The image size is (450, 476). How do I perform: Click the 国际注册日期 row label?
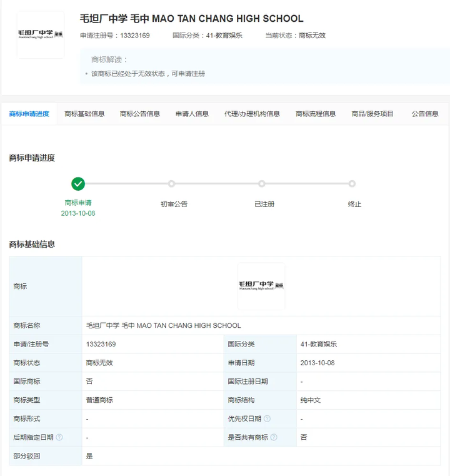(x=247, y=382)
